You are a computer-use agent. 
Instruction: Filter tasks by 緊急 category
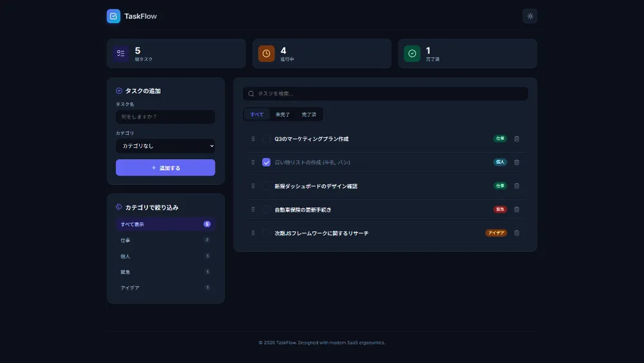166,271
